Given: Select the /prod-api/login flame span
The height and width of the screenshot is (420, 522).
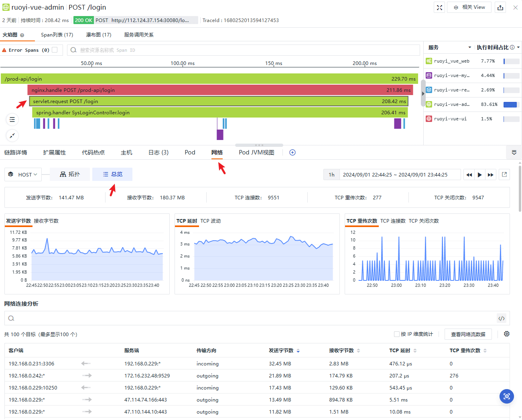Looking at the screenshot, I should pyautogui.click(x=209, y=79).
